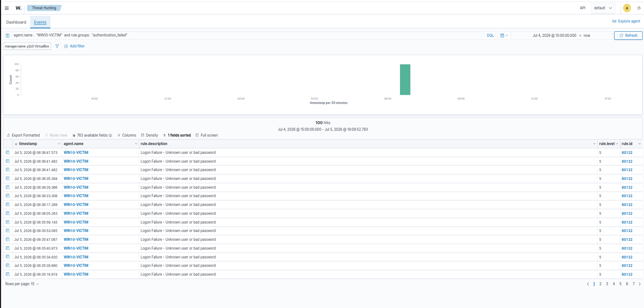Switch to Dashboard tab
This screenshot has width=644, height=308.
[16, 22]
